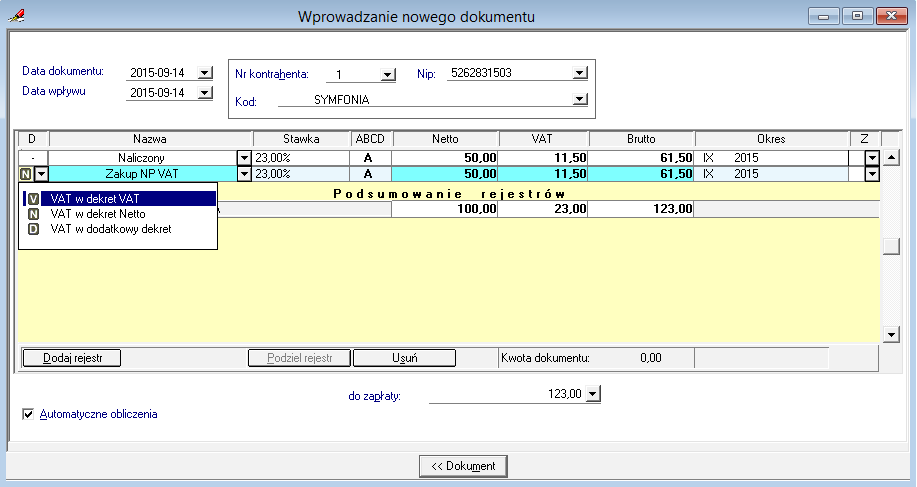
Task: Click summary VAT total 23,00
Action: coord(543,209)
